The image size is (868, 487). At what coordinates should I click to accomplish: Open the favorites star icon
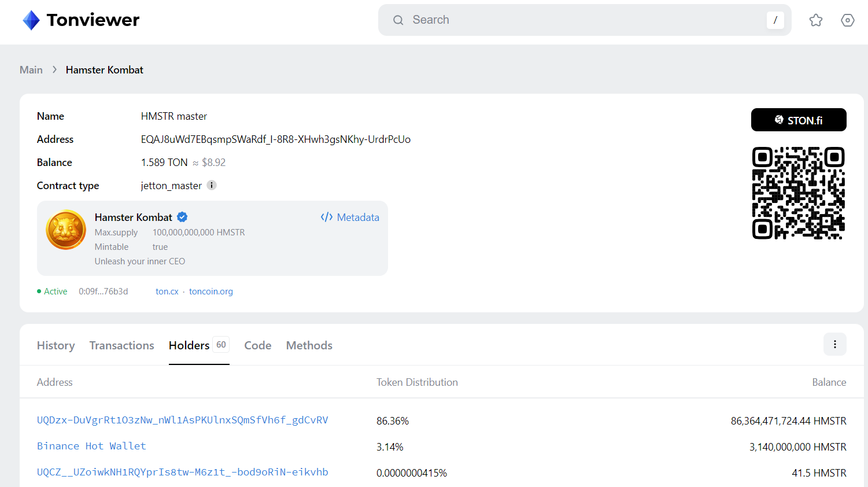point(816,20)
